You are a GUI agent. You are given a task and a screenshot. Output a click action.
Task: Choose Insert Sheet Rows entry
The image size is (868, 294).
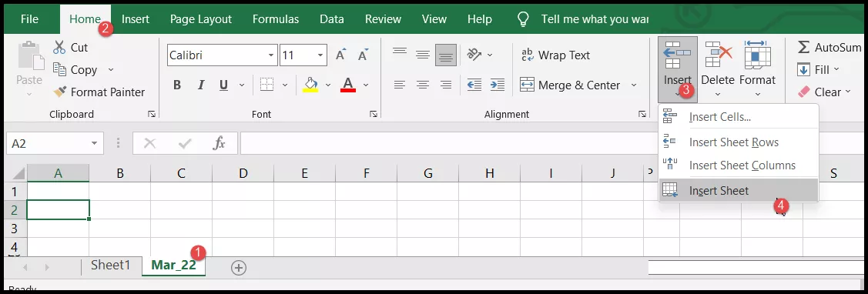coord(739,142)
